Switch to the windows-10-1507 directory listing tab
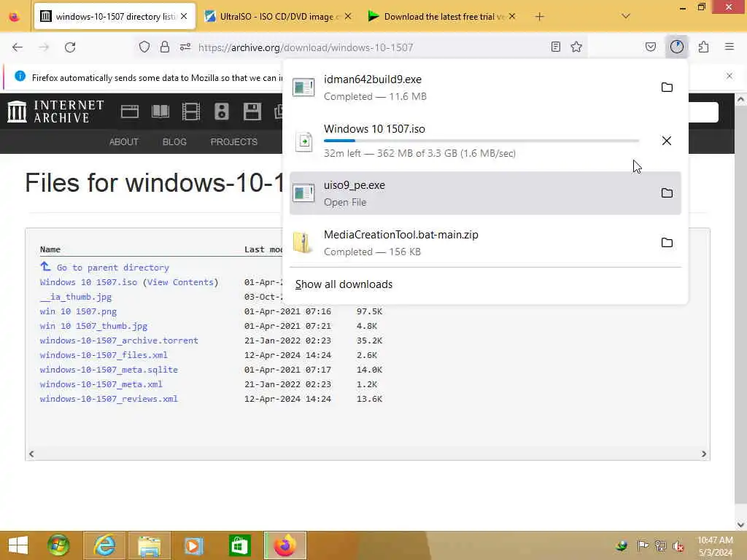747x560 pixels. [115, 17]
